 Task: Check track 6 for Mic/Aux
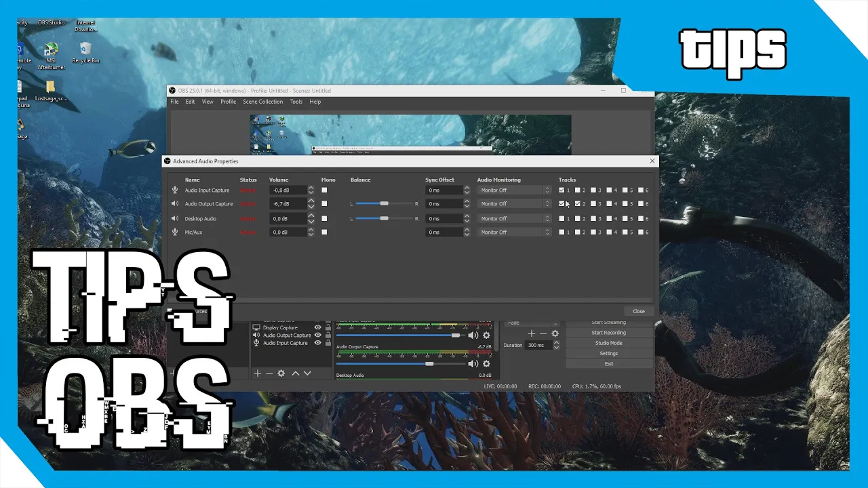point(641,232)
